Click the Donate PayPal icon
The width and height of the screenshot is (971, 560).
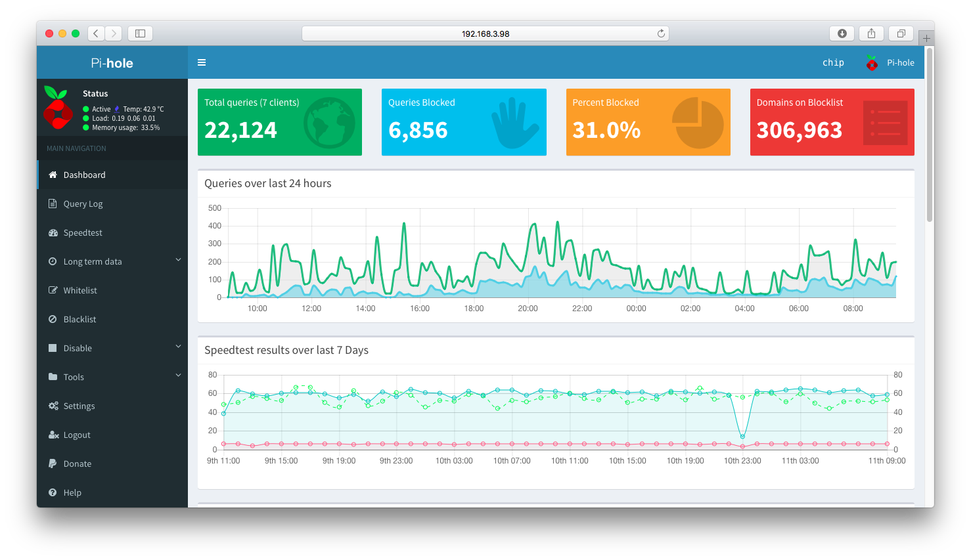click(53, 463)
